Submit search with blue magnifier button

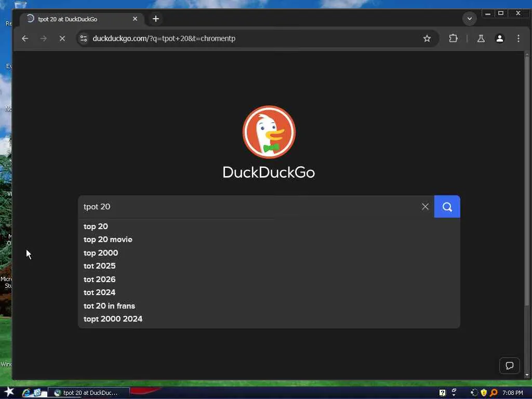point(447,207)
